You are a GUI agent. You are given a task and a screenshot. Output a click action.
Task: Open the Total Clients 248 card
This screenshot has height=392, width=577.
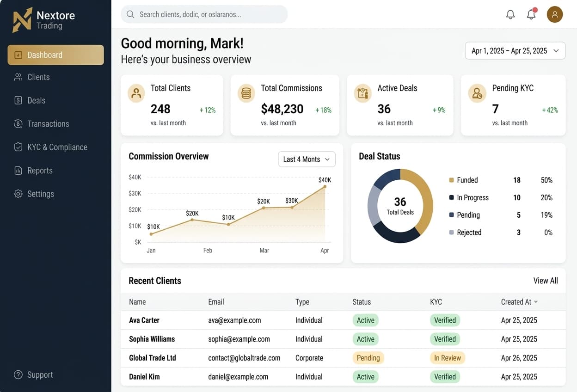tap(172, 105)
